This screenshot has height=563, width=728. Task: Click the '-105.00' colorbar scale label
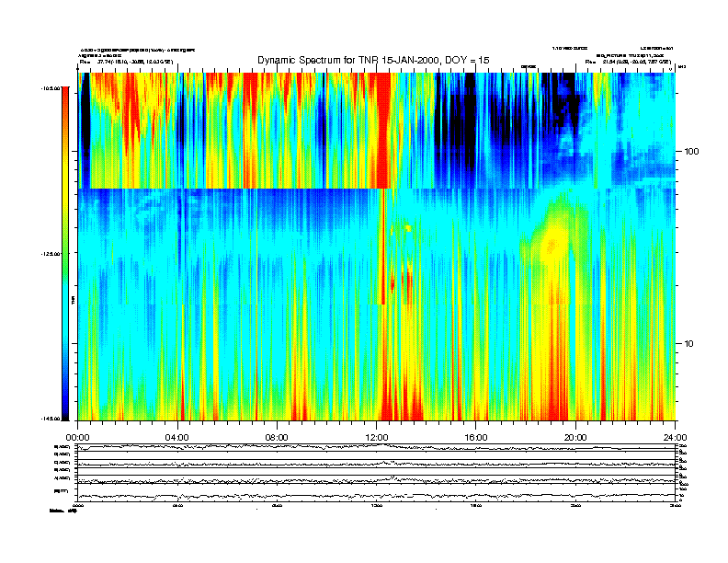click(x=51, y=87)
